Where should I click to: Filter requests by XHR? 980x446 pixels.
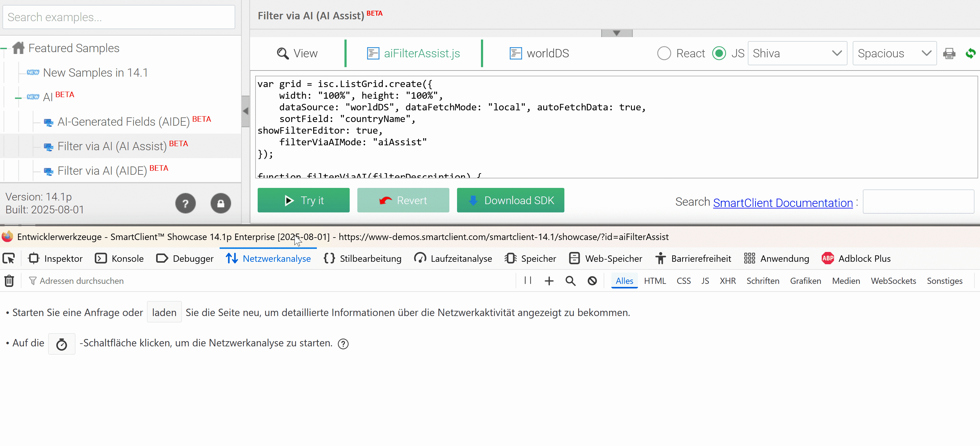[727, 281]
